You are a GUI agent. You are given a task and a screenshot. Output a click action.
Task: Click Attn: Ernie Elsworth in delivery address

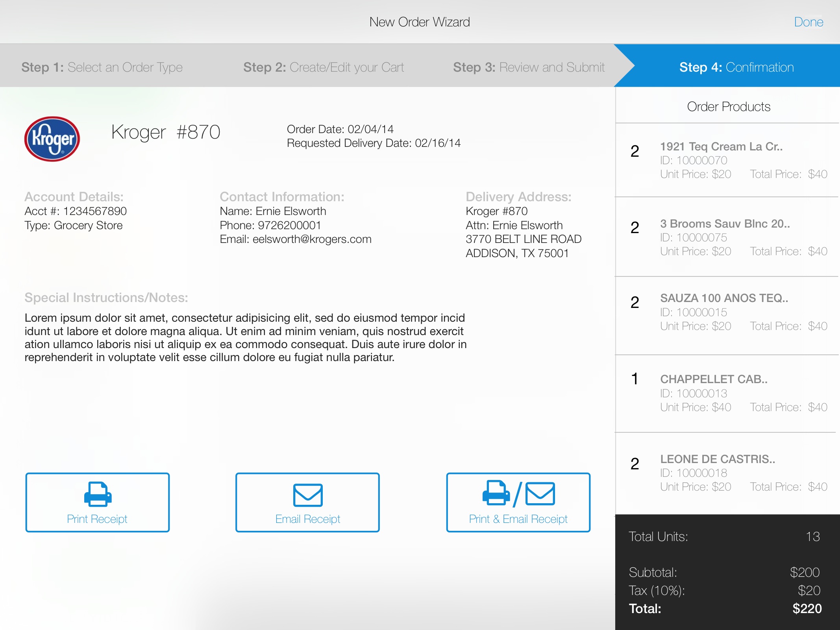point(514,225)
